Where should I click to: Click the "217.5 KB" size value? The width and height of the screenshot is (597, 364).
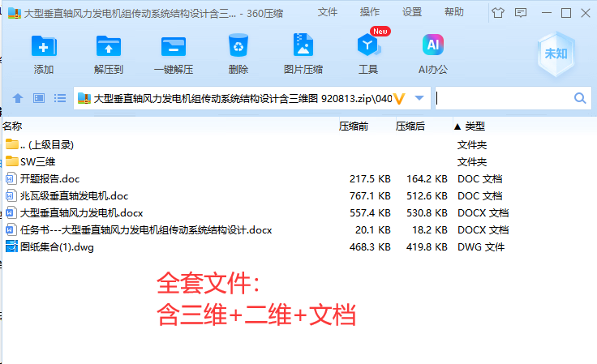(x=370, y=179)
